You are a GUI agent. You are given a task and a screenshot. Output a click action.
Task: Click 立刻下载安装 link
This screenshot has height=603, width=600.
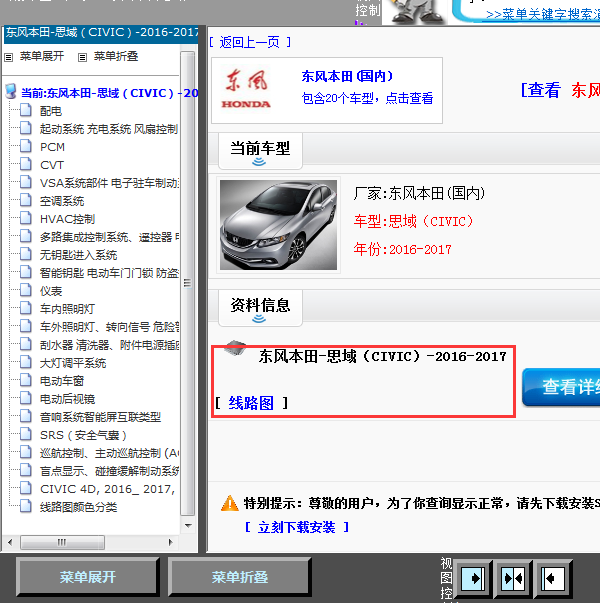pyautogui.click(x=297, y=527)
